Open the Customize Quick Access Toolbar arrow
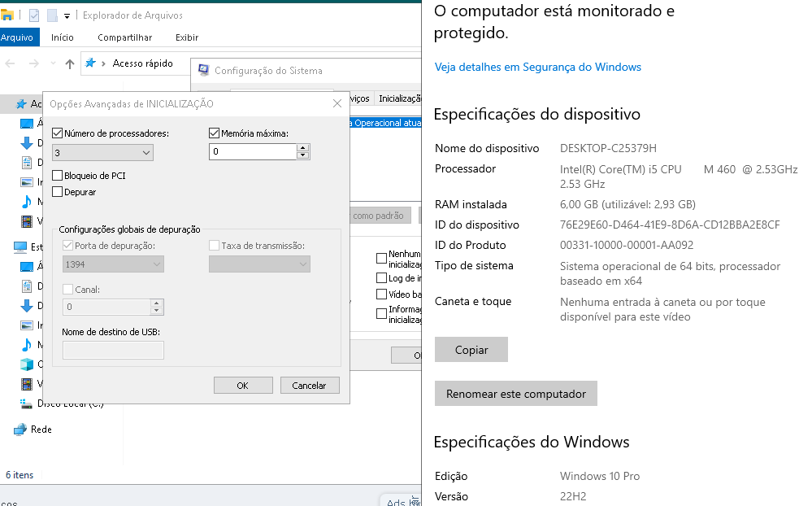812x506 pixels. [67, 16]
